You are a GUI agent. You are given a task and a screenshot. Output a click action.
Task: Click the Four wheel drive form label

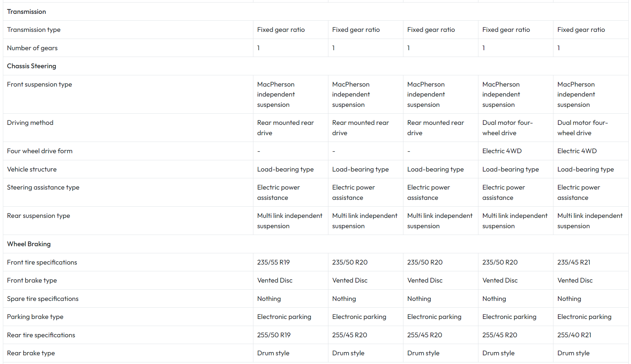tap(40, 151)
